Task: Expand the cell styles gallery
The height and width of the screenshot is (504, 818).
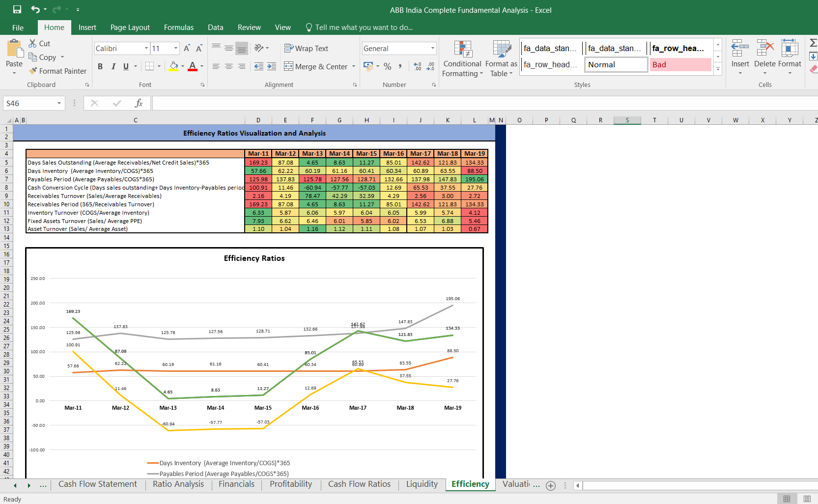Action: [718, 69]
